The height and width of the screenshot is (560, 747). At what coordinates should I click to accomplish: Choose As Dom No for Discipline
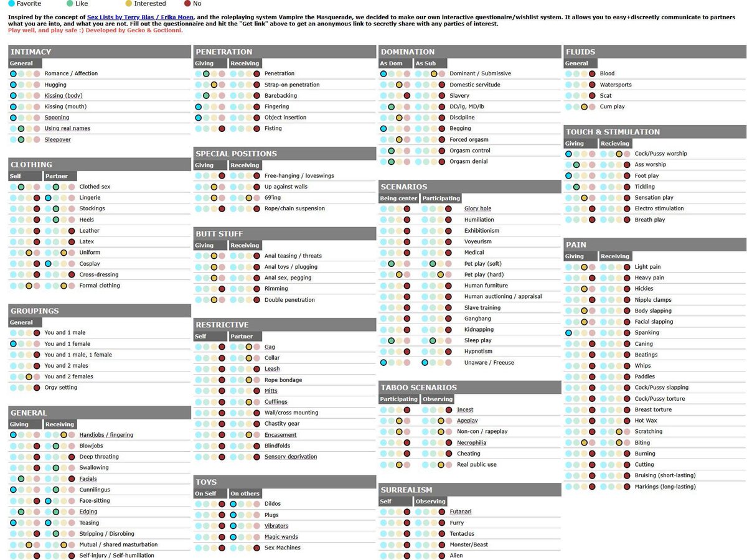coord(406,118)
